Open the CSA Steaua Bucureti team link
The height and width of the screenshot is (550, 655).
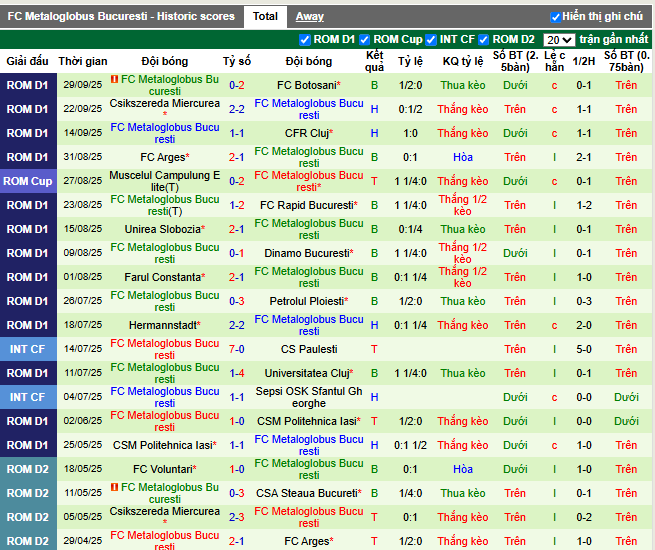pos(307,493)
